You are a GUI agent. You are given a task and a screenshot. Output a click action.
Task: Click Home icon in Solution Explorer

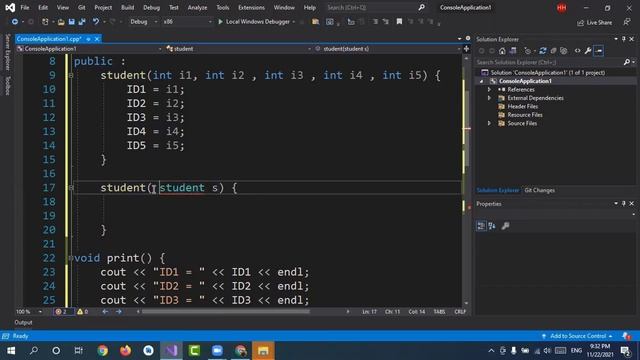tap(502, 51)
